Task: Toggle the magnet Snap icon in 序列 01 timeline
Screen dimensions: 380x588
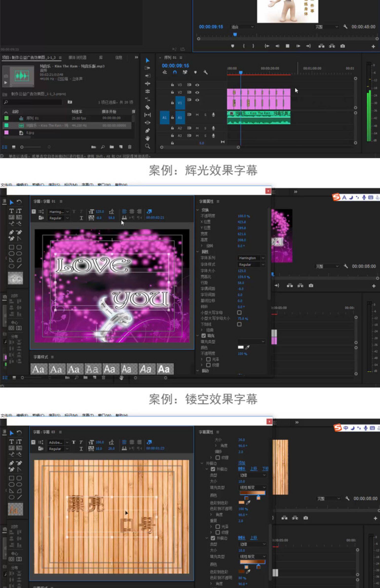Action: pyautogui.click(x=175, y=72)
